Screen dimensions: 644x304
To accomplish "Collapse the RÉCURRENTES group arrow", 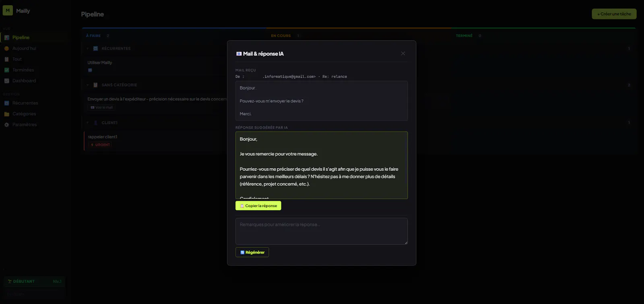I will coord(88,48).
